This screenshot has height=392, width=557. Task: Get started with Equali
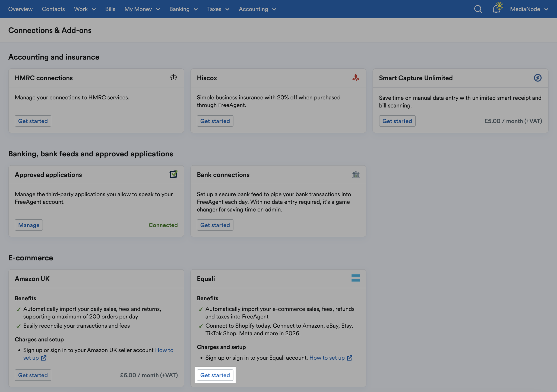(215, 375)
